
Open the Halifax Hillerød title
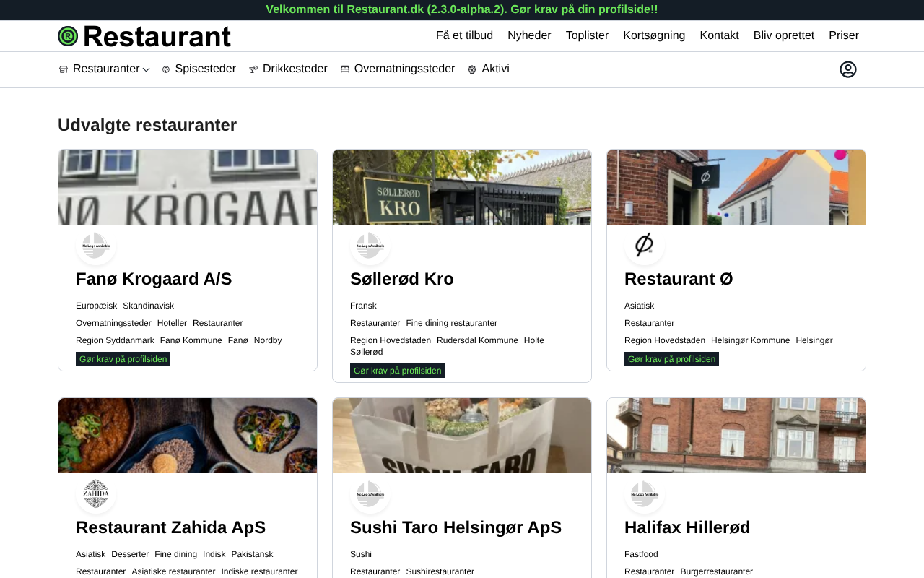687,527
